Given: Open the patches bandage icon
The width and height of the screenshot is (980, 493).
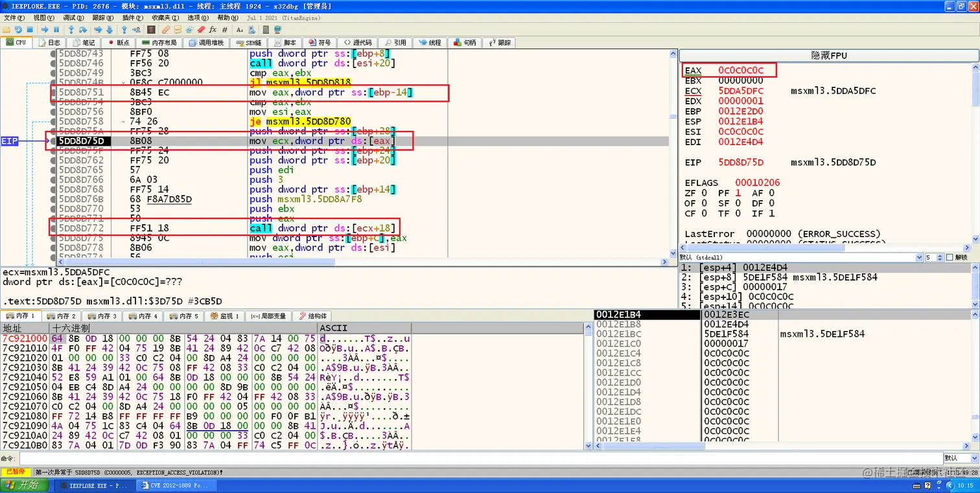Looking at the screenshot, I should (167, 30).
